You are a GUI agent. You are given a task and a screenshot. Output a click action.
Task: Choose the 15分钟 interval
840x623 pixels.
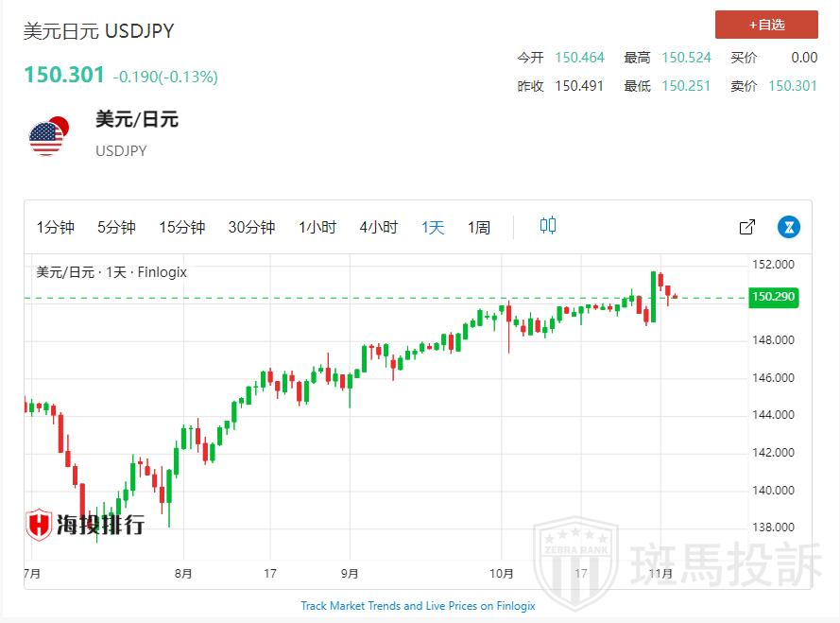coord(181,227)
